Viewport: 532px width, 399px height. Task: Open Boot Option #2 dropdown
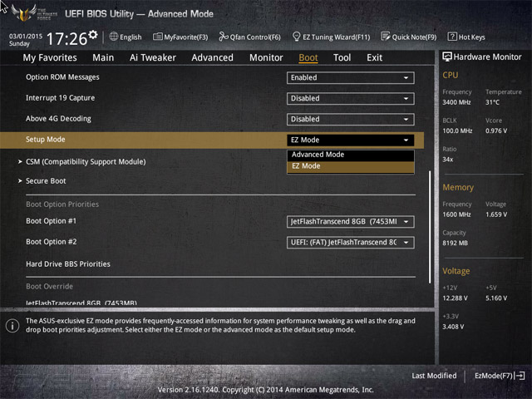(x=351, y=242)
